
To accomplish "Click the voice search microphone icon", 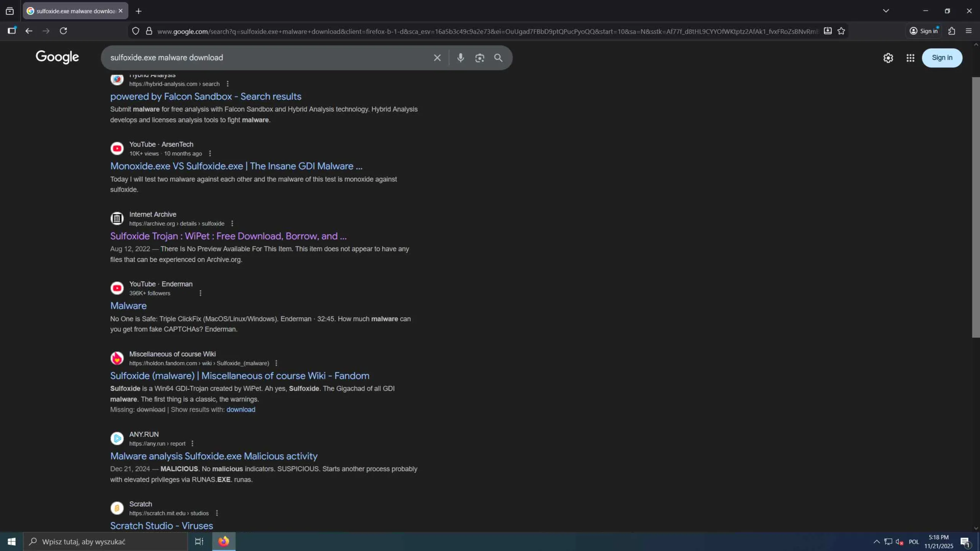I will (x=461, y=58).
